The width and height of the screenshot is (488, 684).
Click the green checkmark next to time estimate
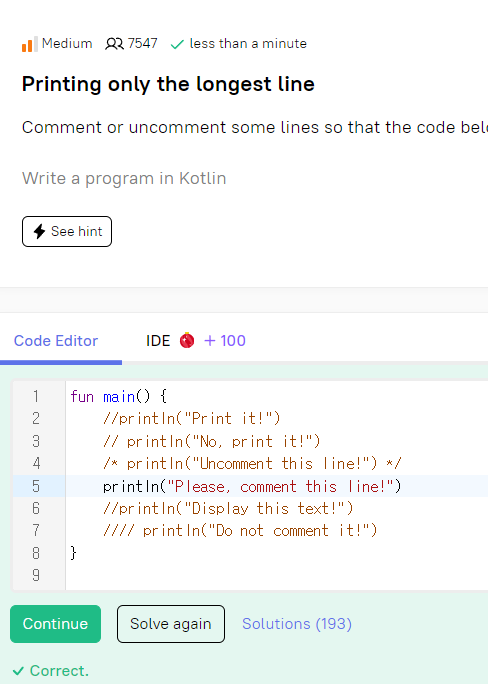click(x=177, y=44)
